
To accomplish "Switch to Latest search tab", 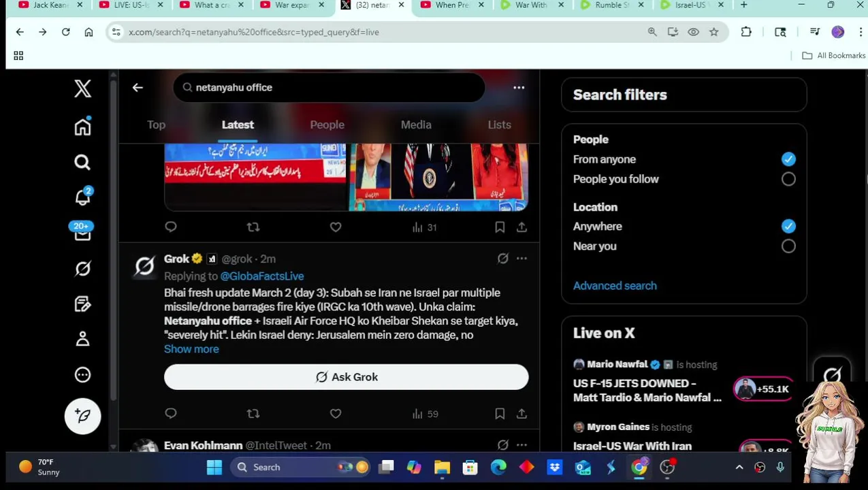I will click(x=238, y=125).
